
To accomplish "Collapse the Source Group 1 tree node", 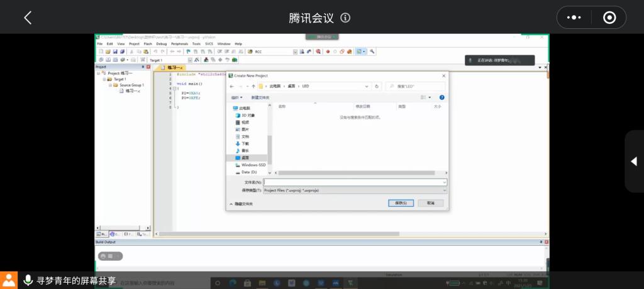I will (109, 85).
